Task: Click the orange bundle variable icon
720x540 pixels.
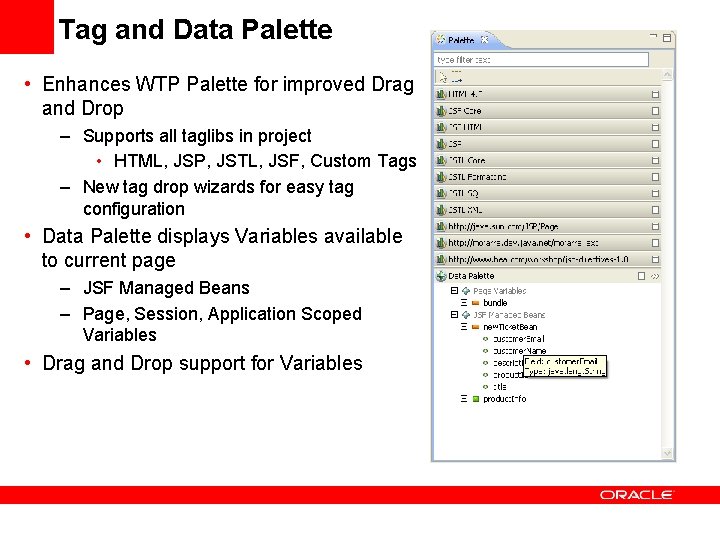Action: tap(476, 303)
